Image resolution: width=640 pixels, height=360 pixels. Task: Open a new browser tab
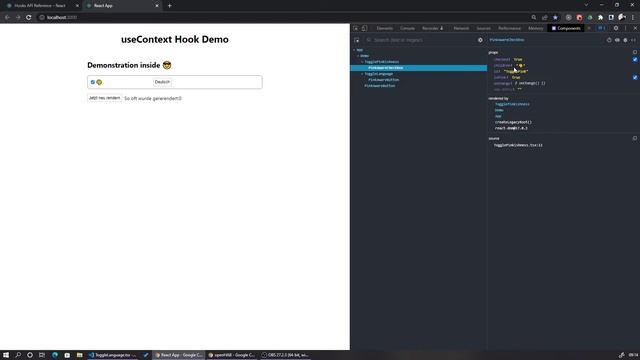169,6
